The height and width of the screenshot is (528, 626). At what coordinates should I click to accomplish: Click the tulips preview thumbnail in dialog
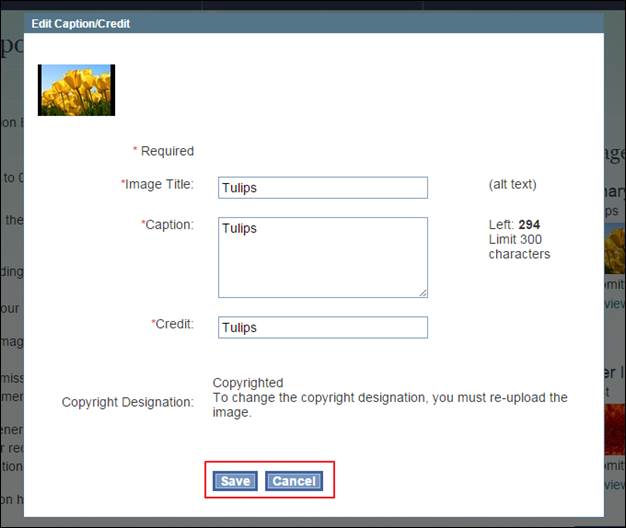pos(76,90)
